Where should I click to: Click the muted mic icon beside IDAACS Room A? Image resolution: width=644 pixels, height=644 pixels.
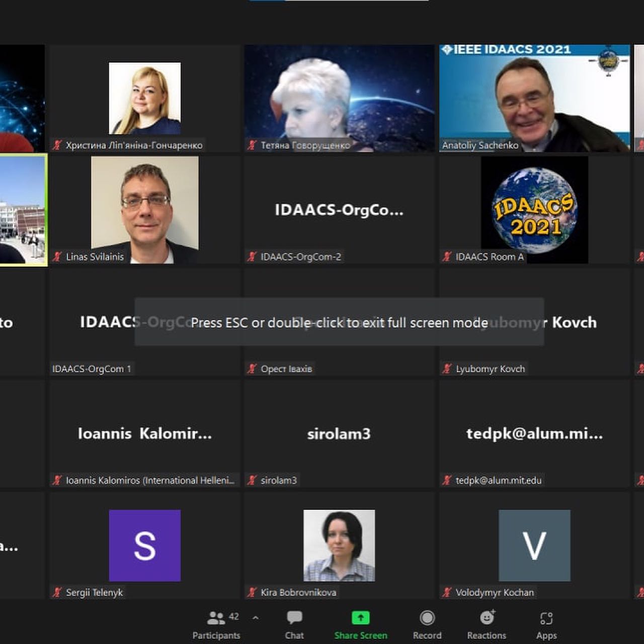click(x=447, y=257)
